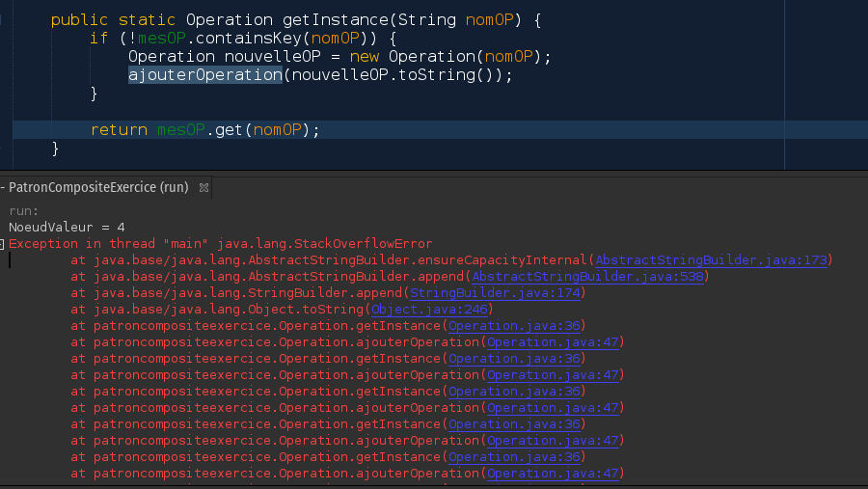This screenshot has width=868, height=489.
Task: Follow the StringBuilder.java:174 stack trace link
Action: (497, 293)
